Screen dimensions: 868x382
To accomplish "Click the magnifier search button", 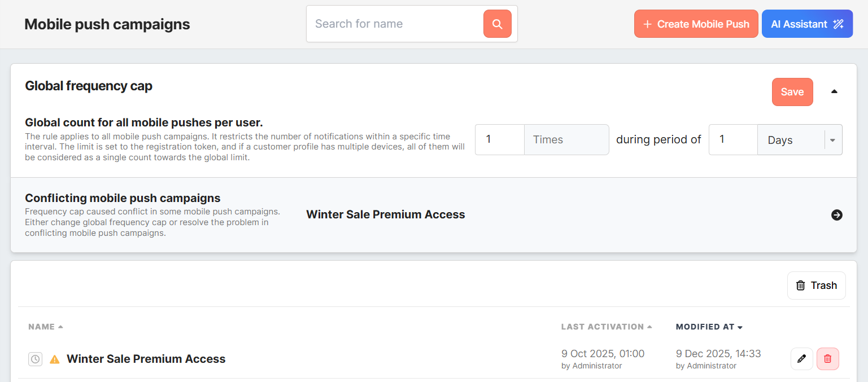I will point(497,24).
